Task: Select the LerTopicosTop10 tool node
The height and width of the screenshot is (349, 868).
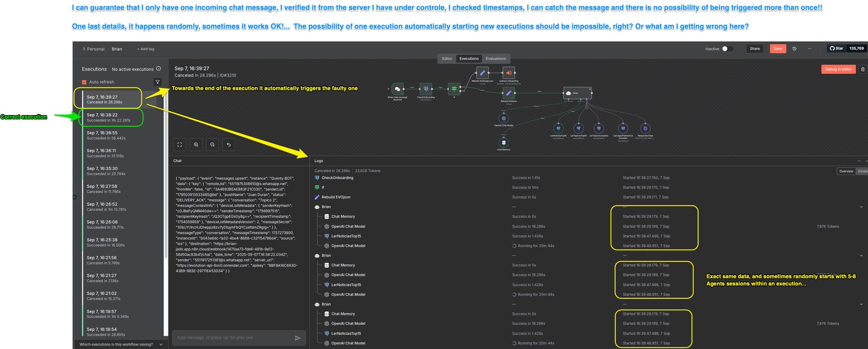Action: point(578,128)
